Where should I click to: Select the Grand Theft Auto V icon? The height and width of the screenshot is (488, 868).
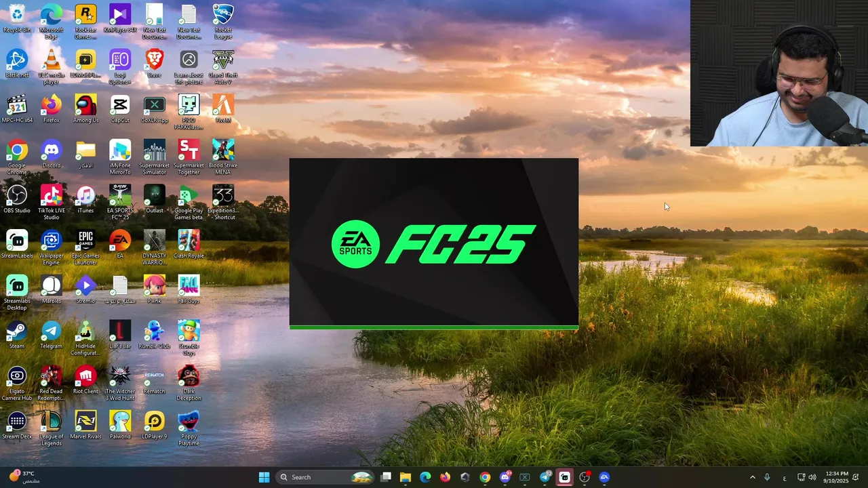(x=223, y=66)
